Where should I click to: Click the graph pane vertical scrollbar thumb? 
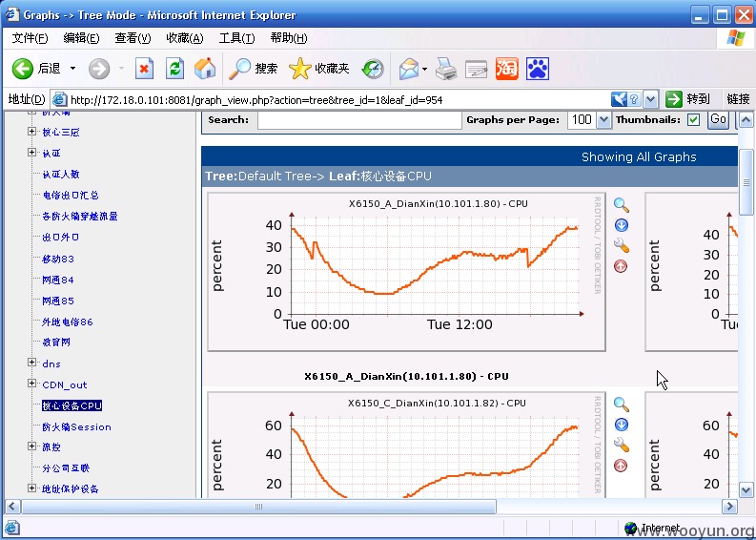(x=746, y=182)
